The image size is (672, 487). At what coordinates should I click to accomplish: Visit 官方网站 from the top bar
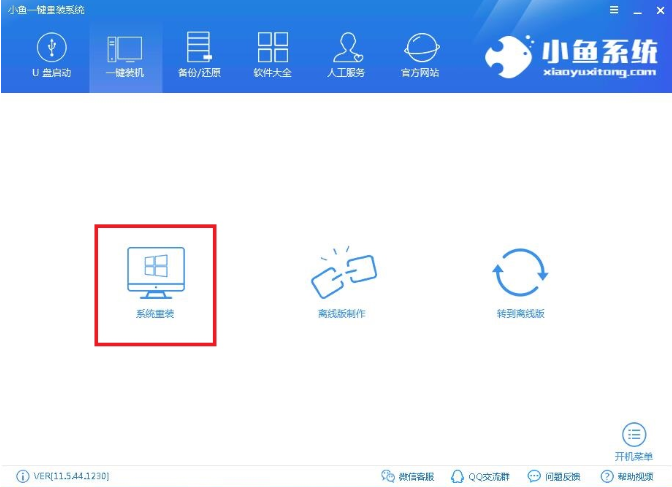419,56
